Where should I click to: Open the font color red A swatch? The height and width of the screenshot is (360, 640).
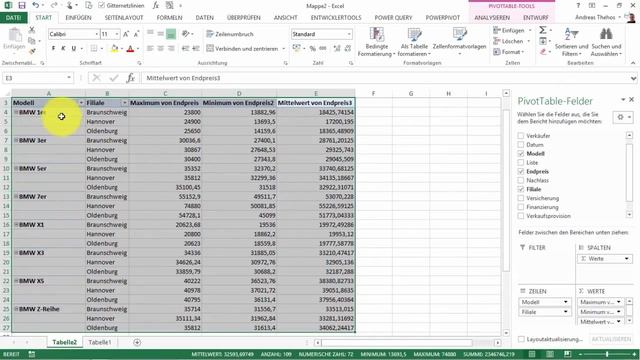130,49
